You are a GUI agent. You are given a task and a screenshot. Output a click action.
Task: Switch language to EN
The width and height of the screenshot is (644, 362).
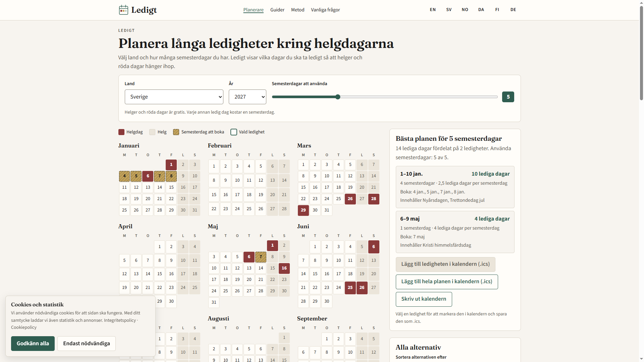point(433,10)
